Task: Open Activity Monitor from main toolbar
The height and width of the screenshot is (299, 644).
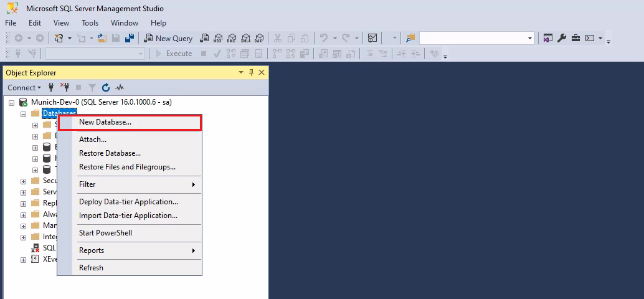Action: 372,38
